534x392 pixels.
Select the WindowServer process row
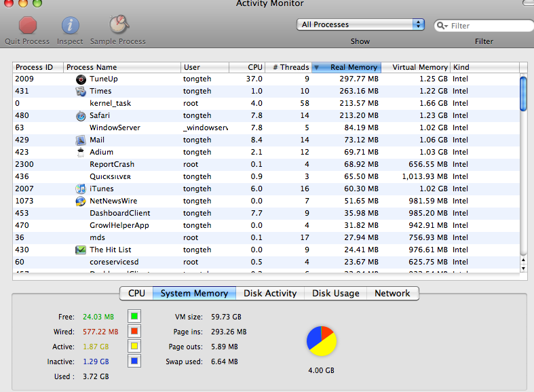click(266, 128)
